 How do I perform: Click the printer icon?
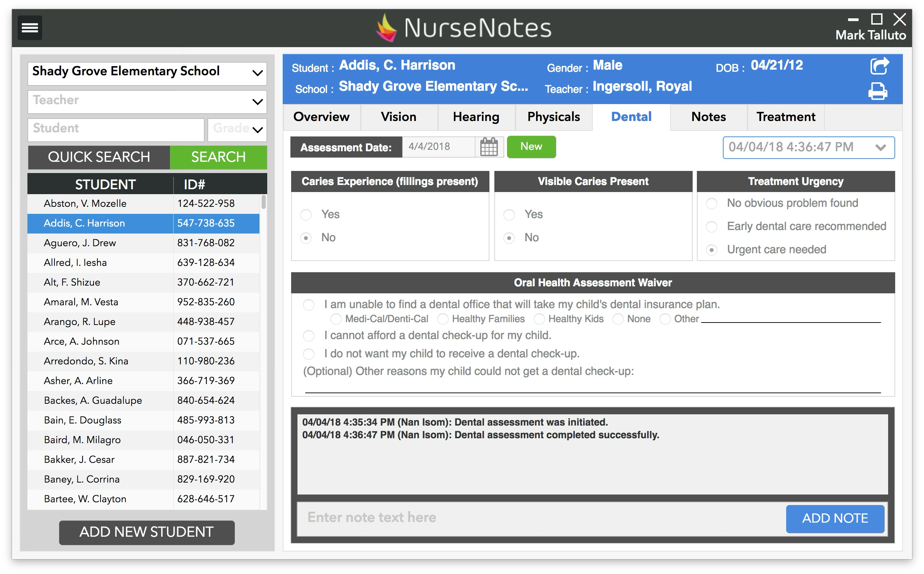pyautogui.click(x=878, y=91)
